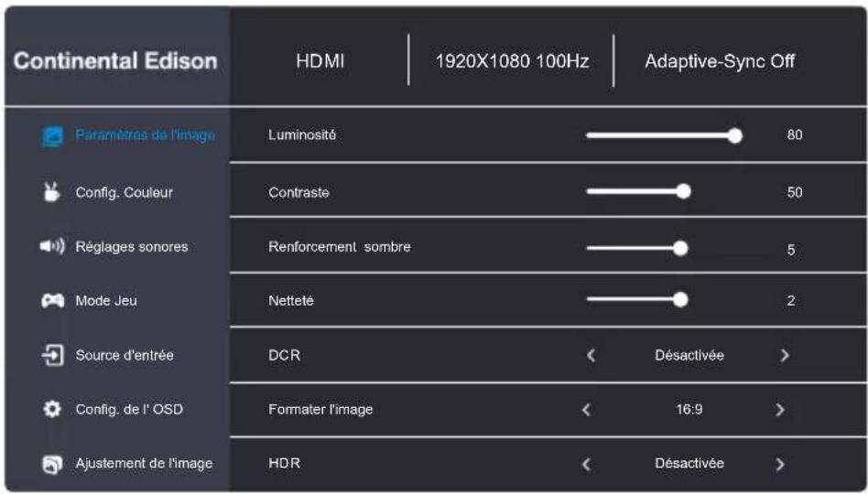Adjust the Luminosité slider
Viewport: 868px width, 494px height.
pyautogui.click(x=665, y=135)
